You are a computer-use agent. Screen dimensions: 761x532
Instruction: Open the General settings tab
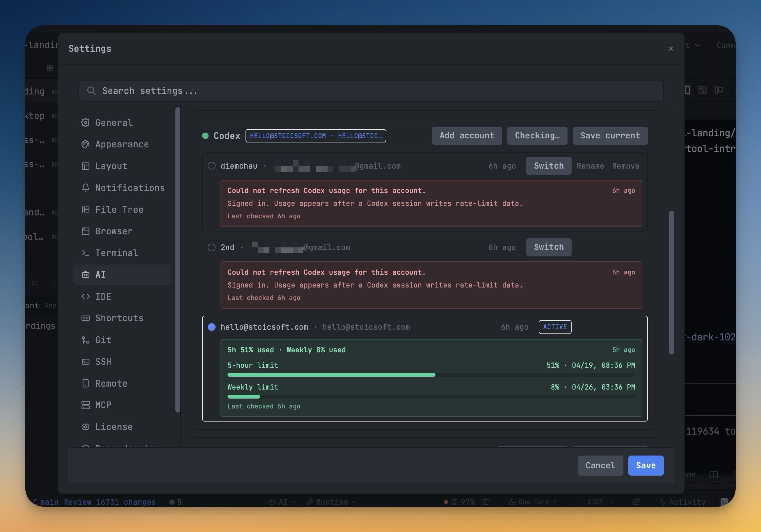click(113, 123)
